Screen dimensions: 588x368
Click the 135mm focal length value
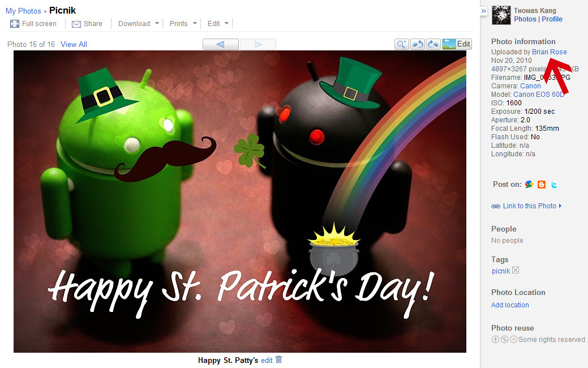(x=547, y=129)
